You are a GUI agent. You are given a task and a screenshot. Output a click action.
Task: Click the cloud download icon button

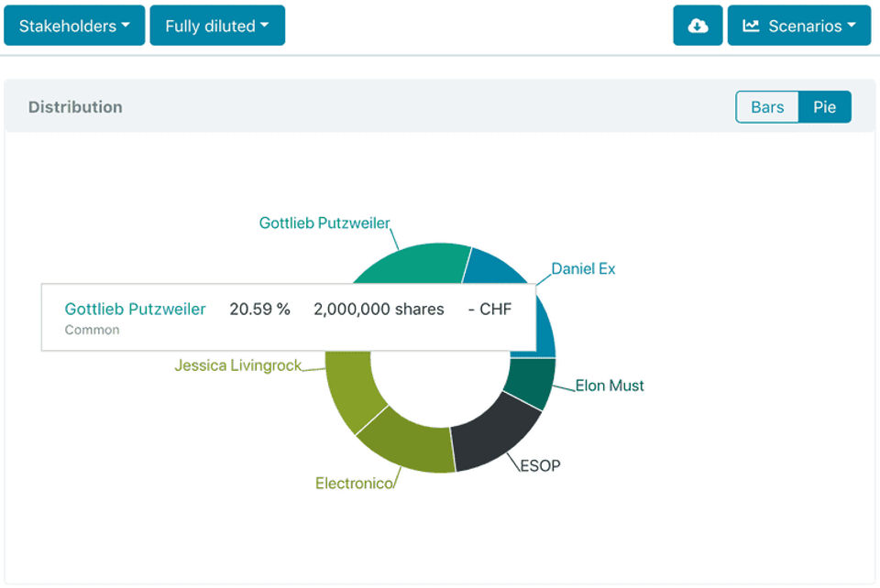pyautogui.click(x=698, y=26)
